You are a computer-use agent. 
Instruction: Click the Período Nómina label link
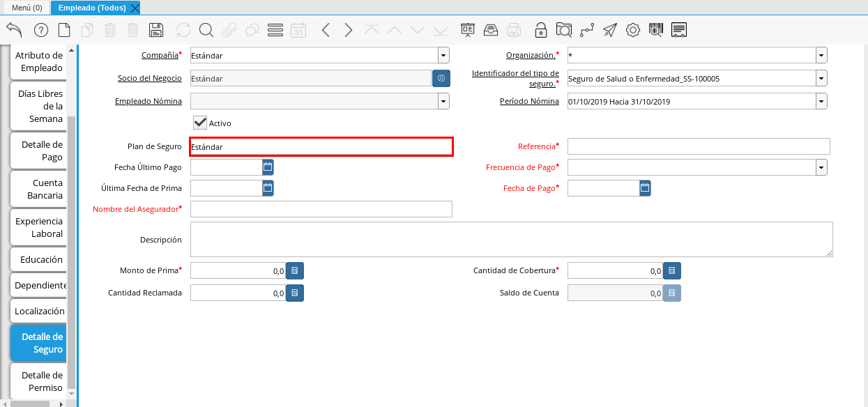point(529,101)
